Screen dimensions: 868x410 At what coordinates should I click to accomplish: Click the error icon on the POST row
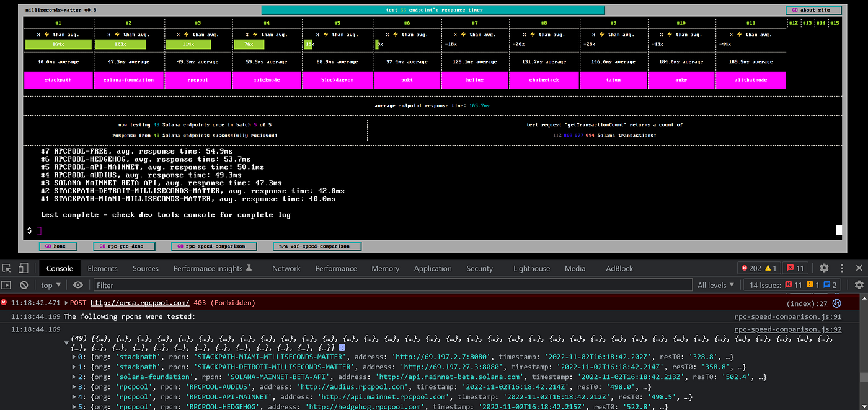pyautogui.click(x=4, y=303)
